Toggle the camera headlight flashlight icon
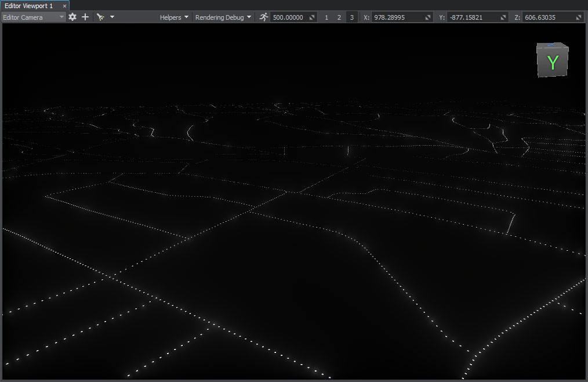Viewport: 588px width, 382px height. click(100, 17)
